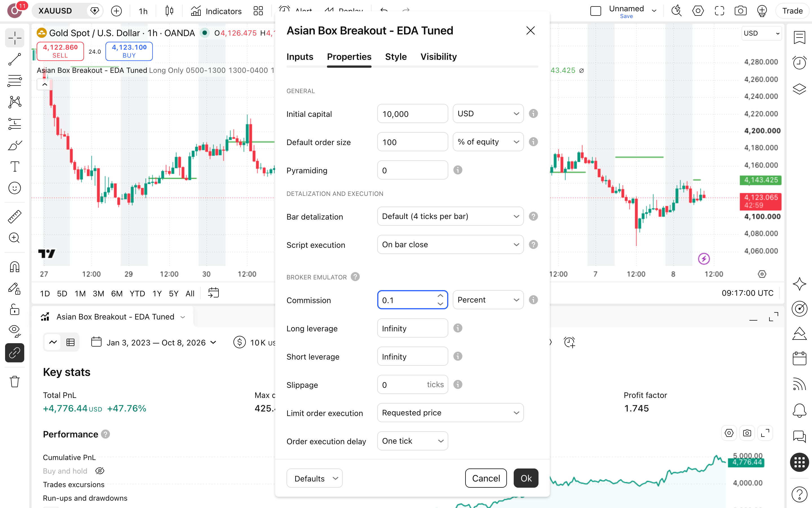Viewport: 812px width, 508px height.
Task: Switch to the Inputs tab
Action: pyautogui.click(x=300, y=57)
